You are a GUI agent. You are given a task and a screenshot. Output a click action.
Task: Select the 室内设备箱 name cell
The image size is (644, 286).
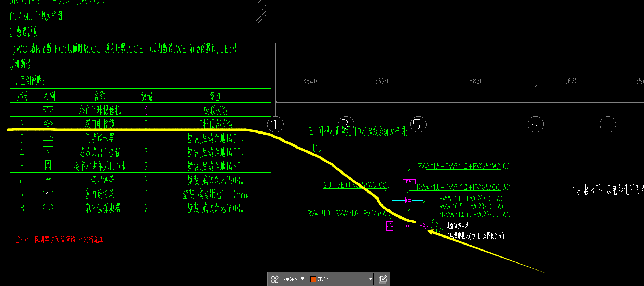point(98,194)
